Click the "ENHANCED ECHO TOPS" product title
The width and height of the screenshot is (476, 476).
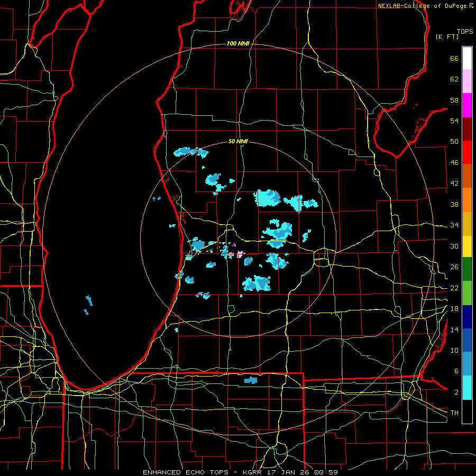186,472
